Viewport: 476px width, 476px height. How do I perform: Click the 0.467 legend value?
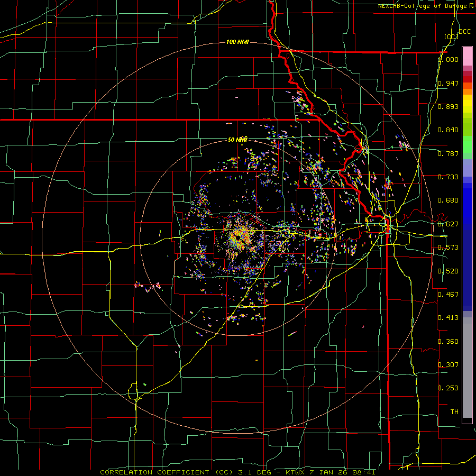coord(448,295)
